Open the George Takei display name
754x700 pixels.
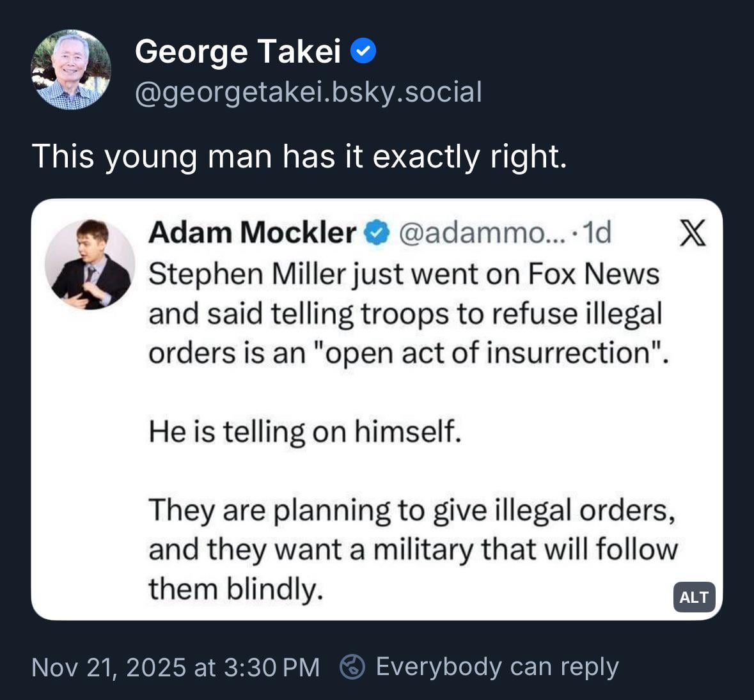237,51
